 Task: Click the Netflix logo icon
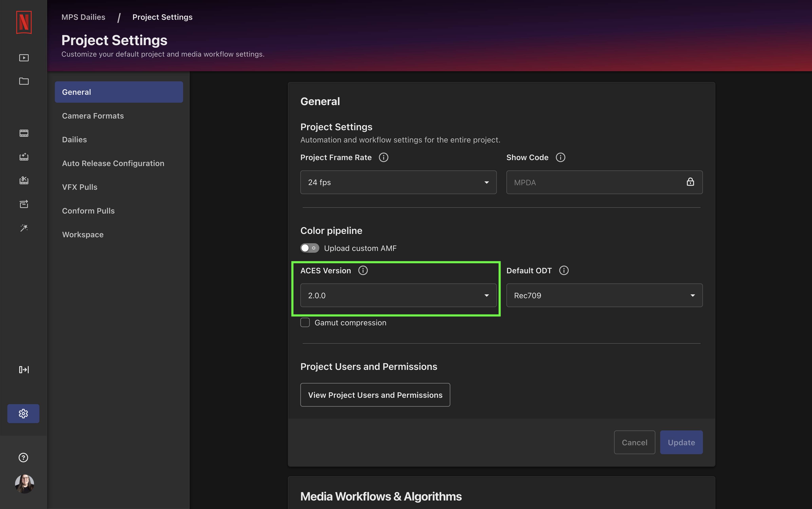click(24, 22)
